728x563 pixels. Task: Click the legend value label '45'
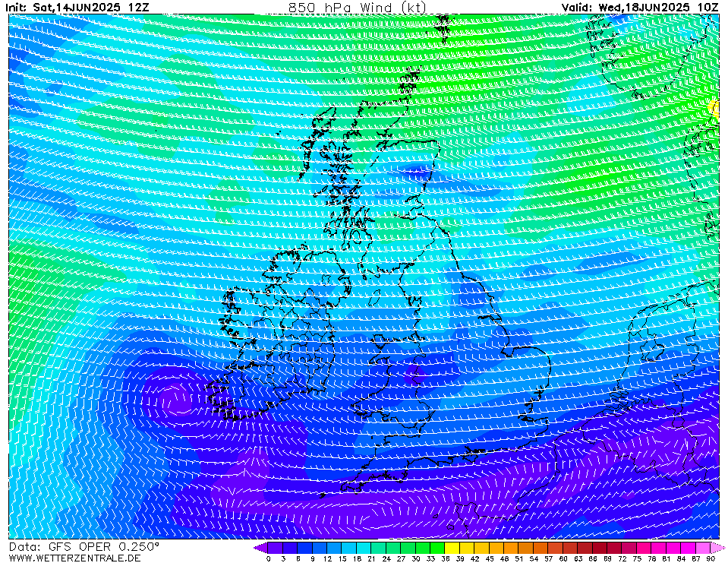point(490,558)
